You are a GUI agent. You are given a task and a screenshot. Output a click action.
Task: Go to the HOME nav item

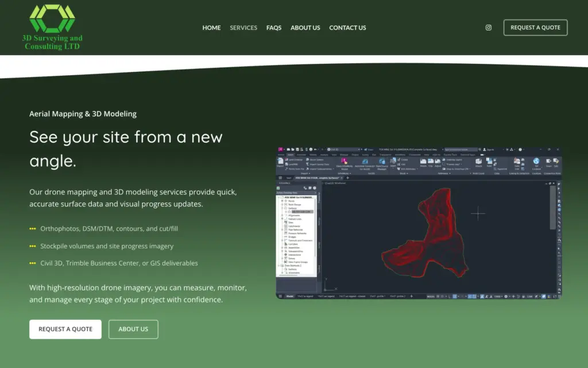click(211, 28)
